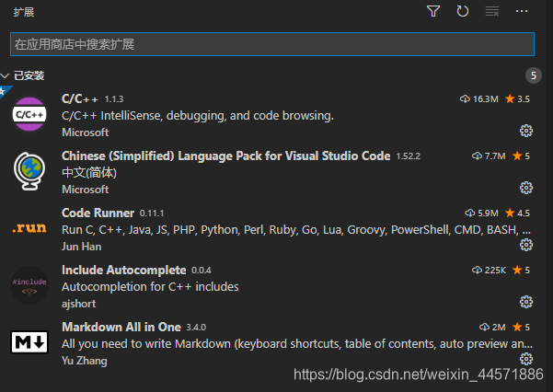Select the Include Autocomplete extension title
553x392 pixels.
coord(124,270)
